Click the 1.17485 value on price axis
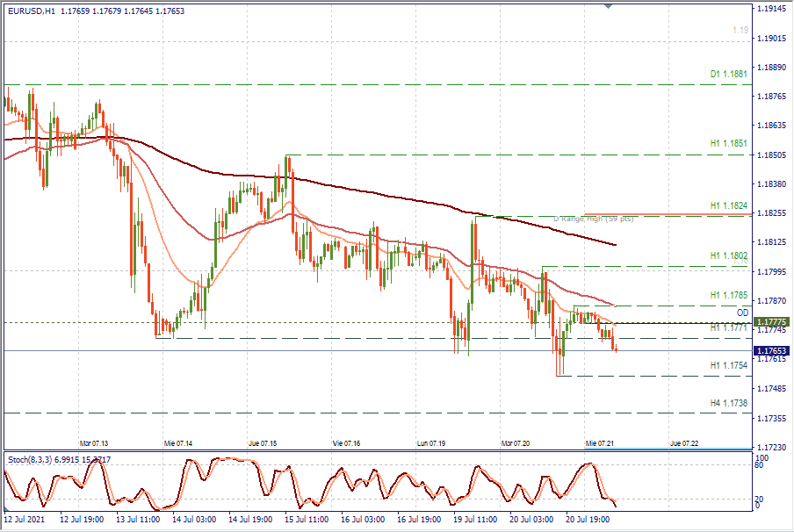 point(772,389)
